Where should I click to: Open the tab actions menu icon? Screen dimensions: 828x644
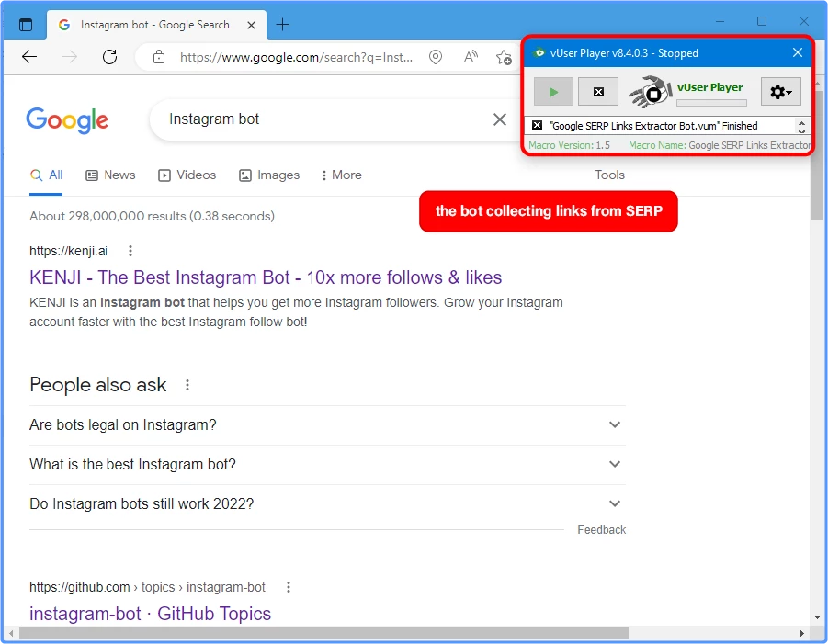tap(26, 25)
